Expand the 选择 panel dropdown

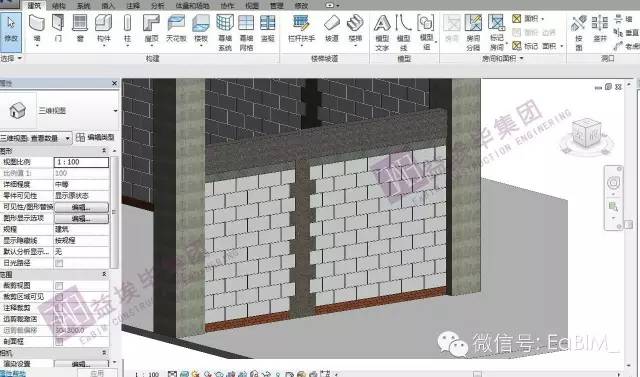tap(19, 58)
